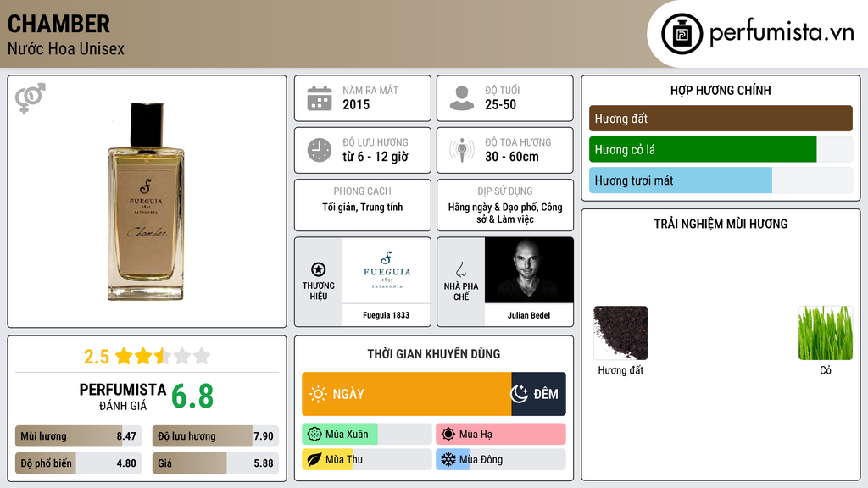Click the Mùa Xuân season bar
The image size is (868, 488).
coord(366,435)
